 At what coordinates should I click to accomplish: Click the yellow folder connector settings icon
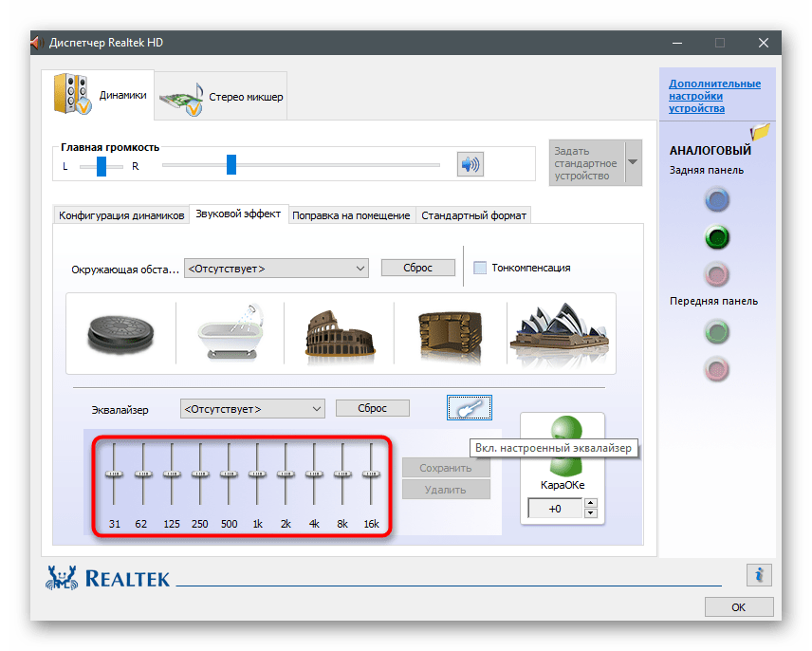(760, 133)
